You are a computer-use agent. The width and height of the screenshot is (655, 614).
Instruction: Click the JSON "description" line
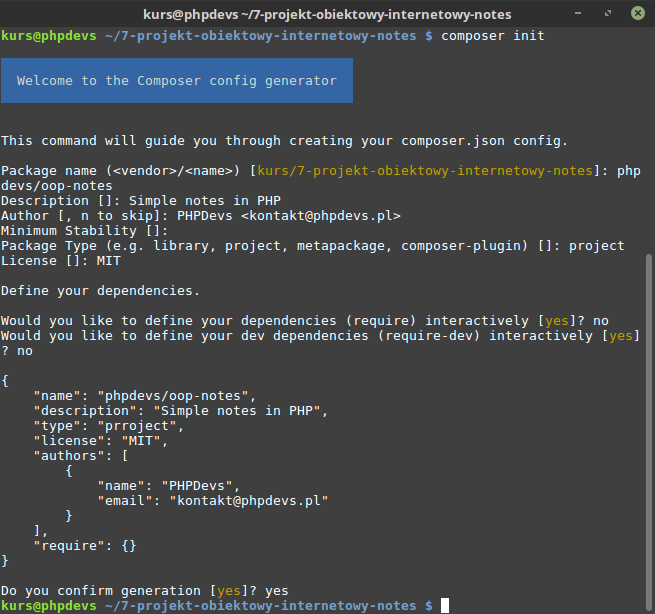pyautogui.click(x=180, y=411)
